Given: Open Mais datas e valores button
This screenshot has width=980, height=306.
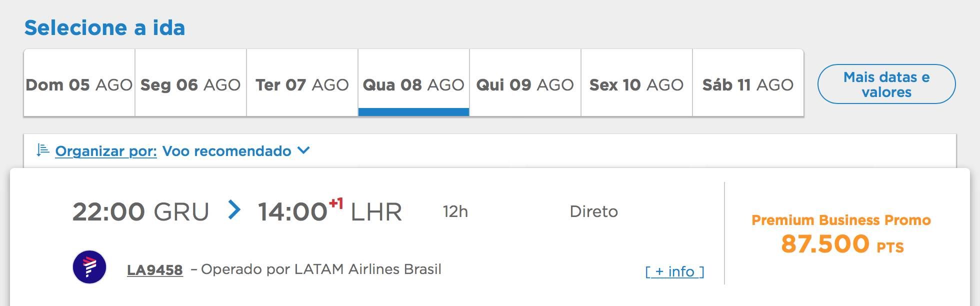Looking at the screenshot, I should [x=886, y=84].
